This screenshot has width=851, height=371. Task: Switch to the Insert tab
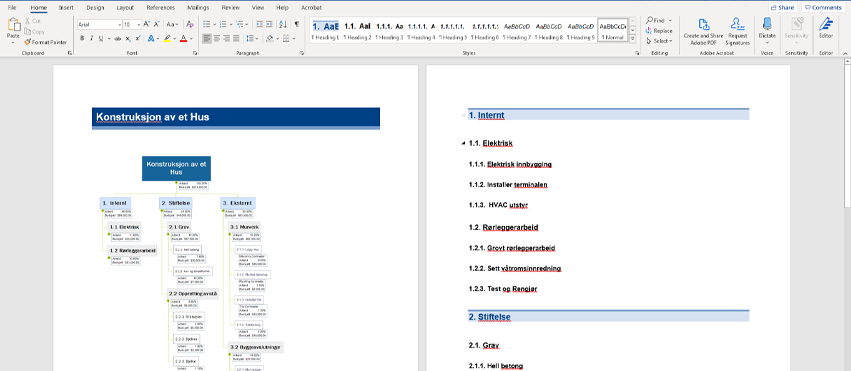[66, 8]
